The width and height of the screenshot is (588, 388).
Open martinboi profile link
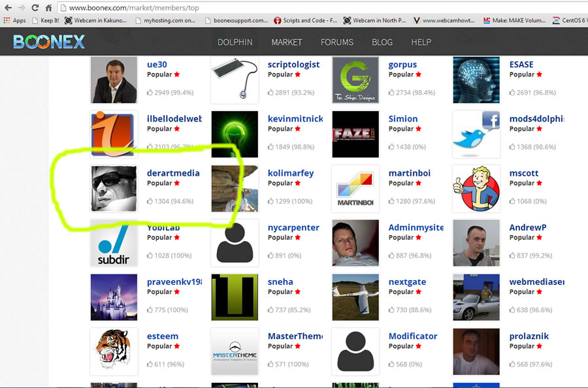(410, 173)
